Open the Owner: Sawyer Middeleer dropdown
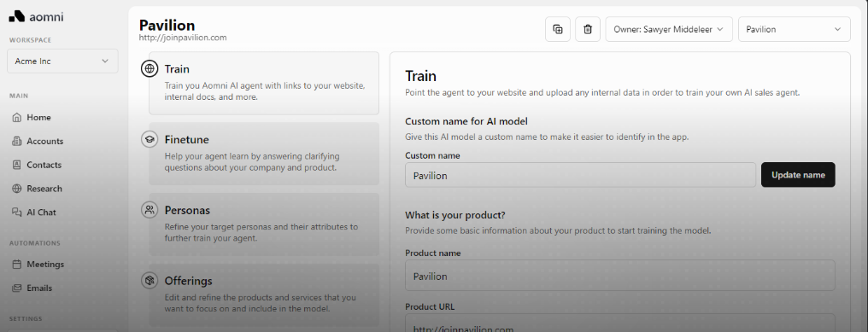The image size is (868, 332). click(669, 29)
